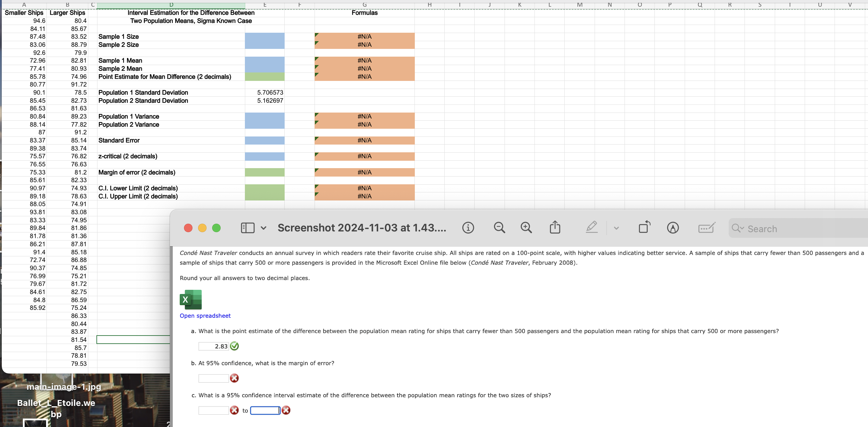Viewport: 868px width, 427px height.
Task: Zoom out using the magnifier minus icon
Action: [499, 228]
